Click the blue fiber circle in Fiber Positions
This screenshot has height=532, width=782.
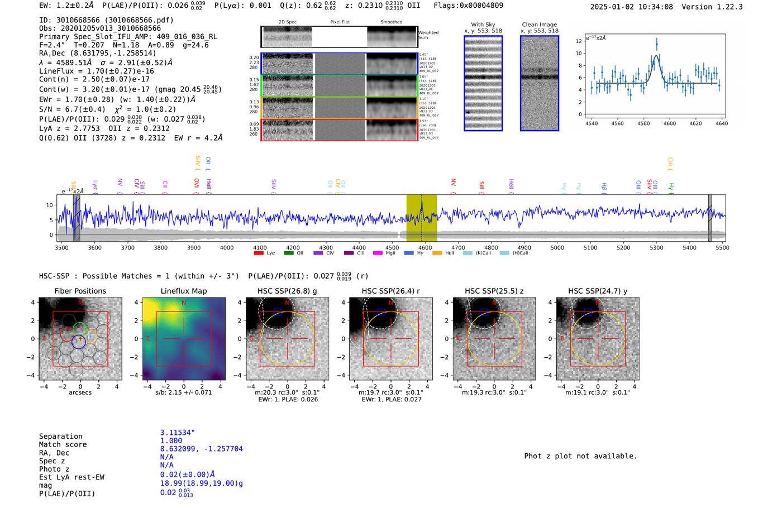[79, 342]
